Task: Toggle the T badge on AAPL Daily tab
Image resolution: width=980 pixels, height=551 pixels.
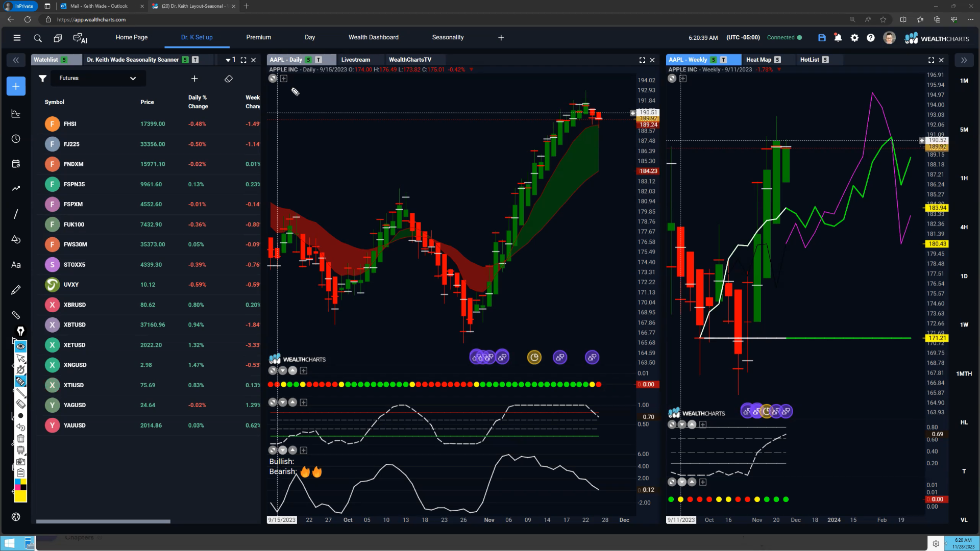Action: click(x=318, y=60)
